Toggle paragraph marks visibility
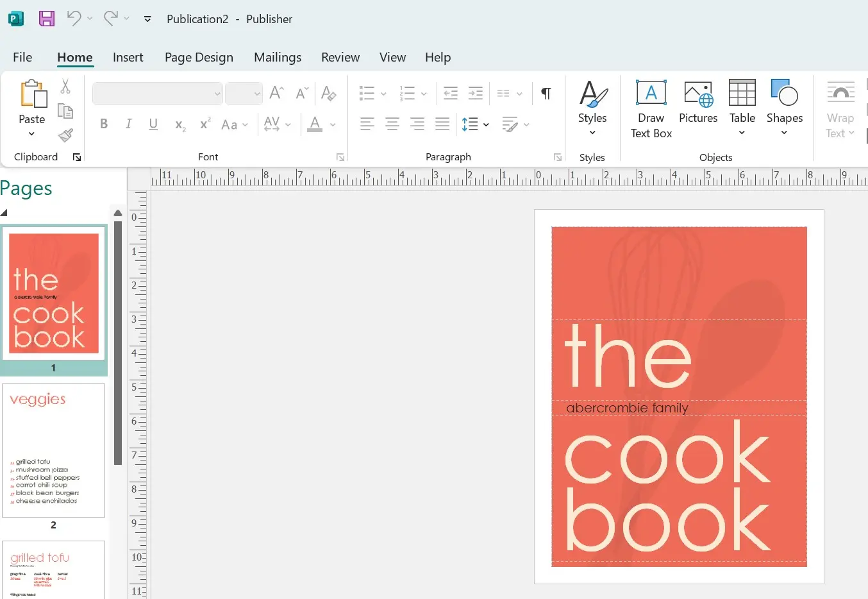The height and width of the screenshot is (599, 868). click(x=546, y=93)
